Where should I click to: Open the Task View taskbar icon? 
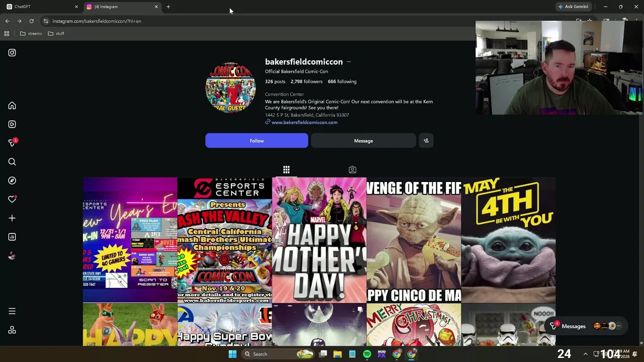pyautogui.click(x=323, y=354)
